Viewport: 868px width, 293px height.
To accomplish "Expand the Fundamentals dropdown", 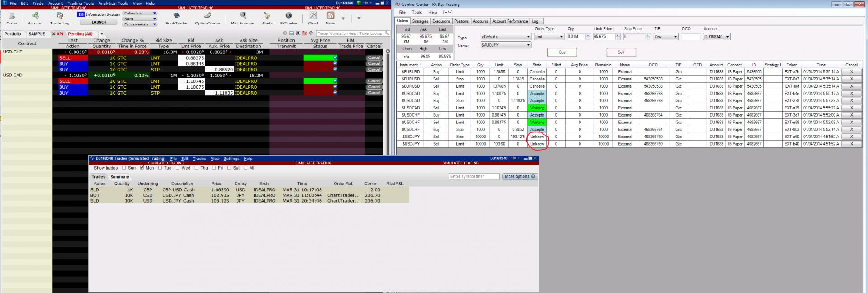I will point(140,24).
